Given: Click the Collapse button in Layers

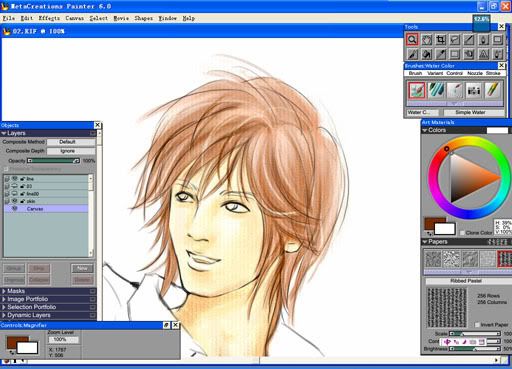Looking at the screenshot, I should click(39, 280).
